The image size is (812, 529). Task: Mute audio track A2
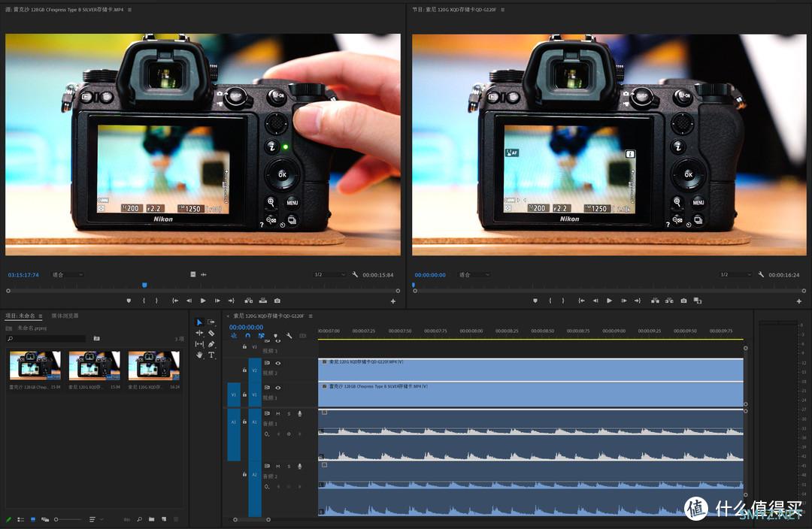(278, 466)
